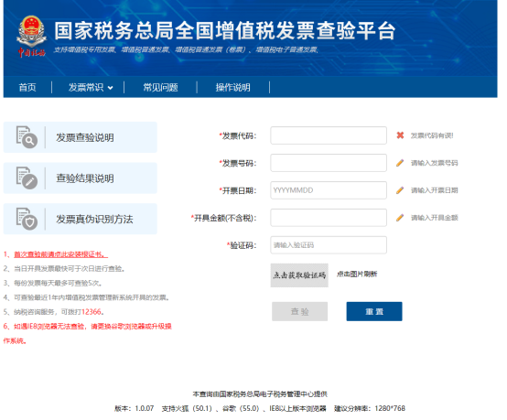Click the 版本: 1.0.07 footer text
Screen dimensions: 507x420
point(135,408)
